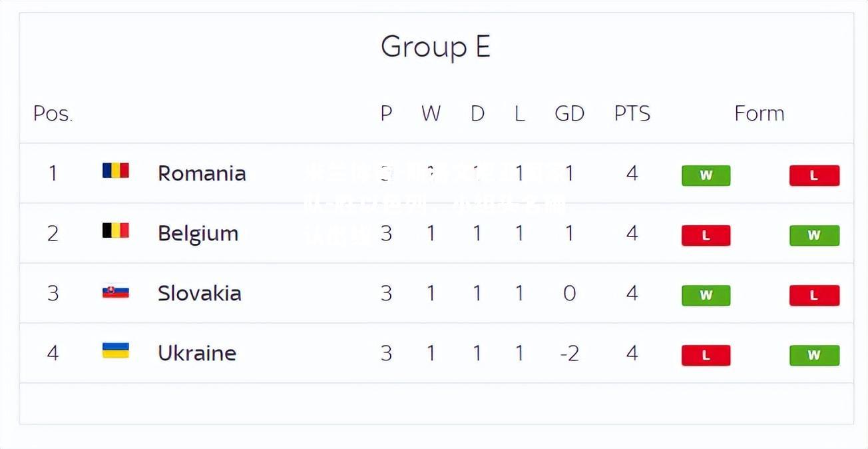Screen dimensions: 868x449
Task: Select Romania's red L form badge
Action: click(x=814, y=176)
